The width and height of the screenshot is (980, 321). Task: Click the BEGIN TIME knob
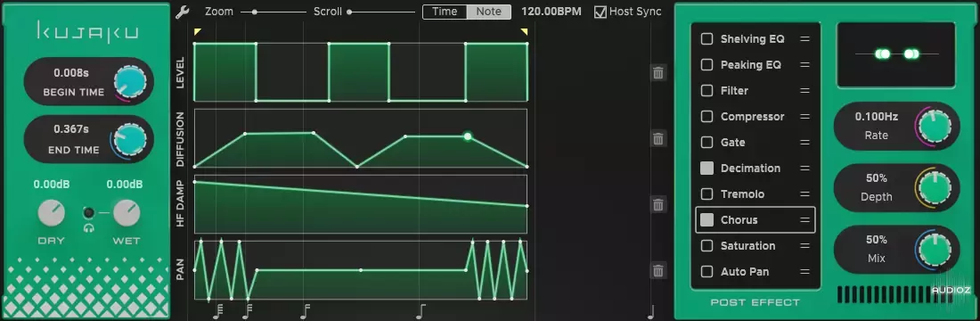coord(130,80)
